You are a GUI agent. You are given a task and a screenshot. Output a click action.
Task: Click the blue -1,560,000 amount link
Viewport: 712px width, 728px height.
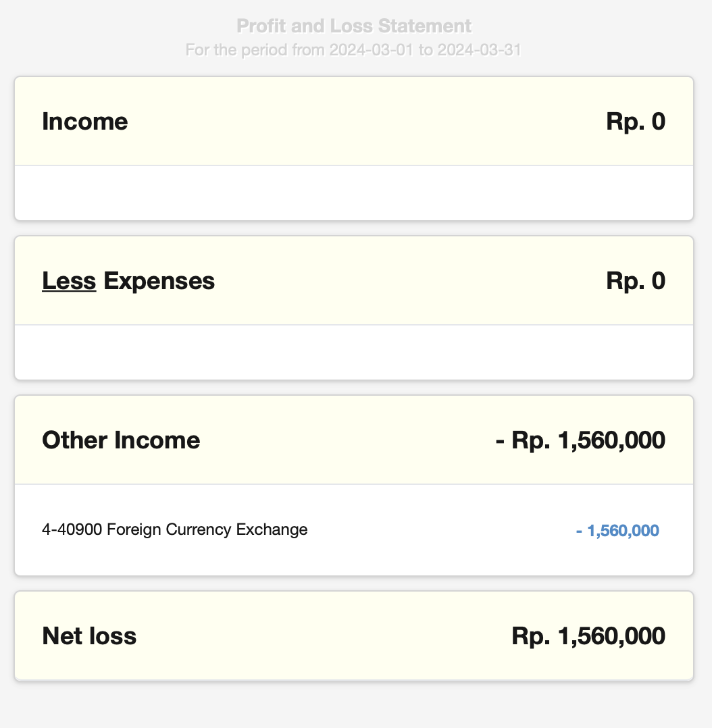coord(617,531)
